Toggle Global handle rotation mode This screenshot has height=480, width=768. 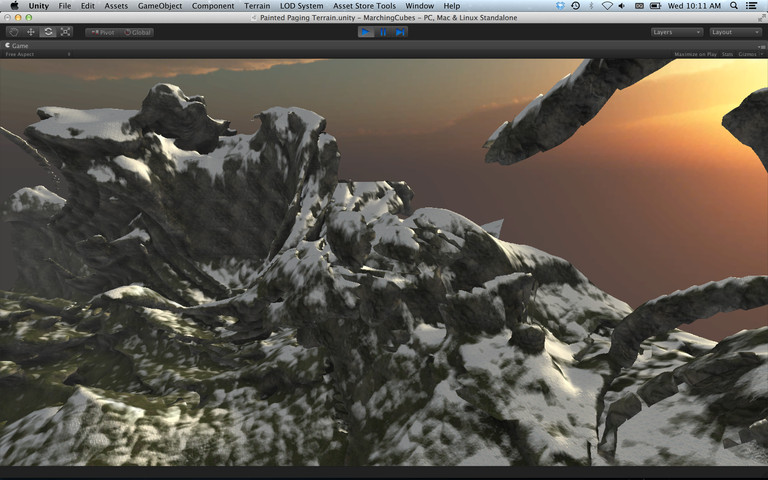point(138,32)
